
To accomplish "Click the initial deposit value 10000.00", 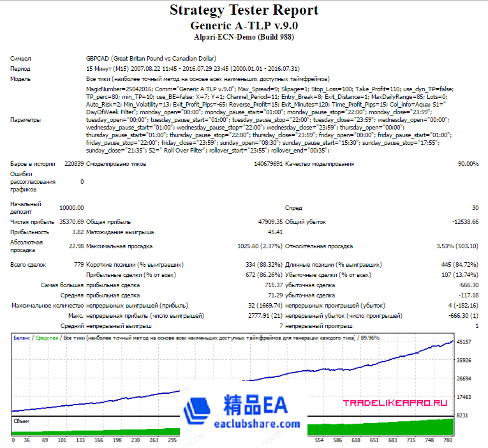I will [71, 208].
